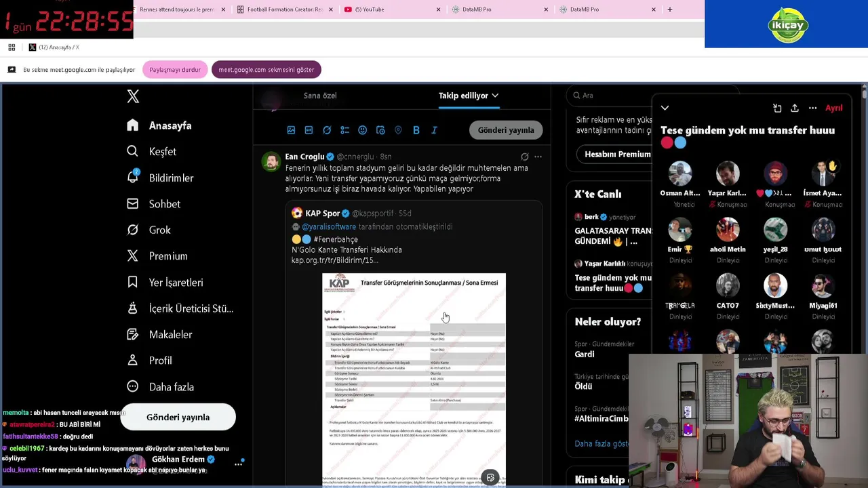Open @yaralisoftware mention link

[329, 226]
